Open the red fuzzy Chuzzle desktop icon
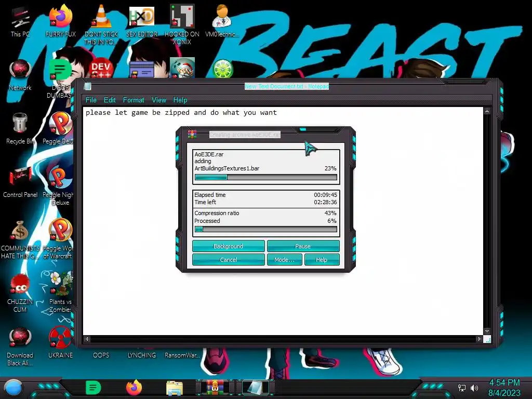Image resolution: width=532 pixels, height=399 pixels. tap(20, 292)
